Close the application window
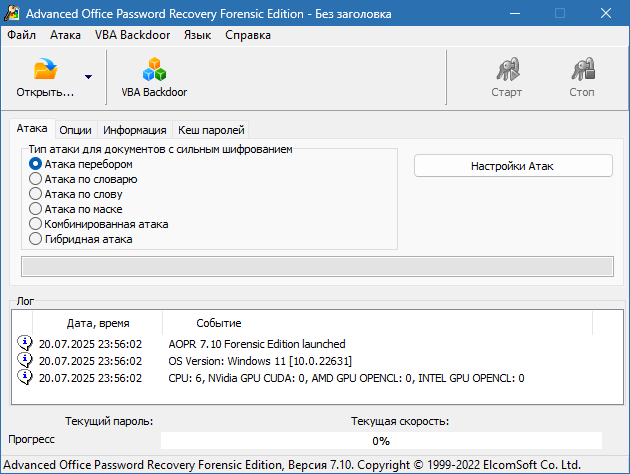 click(605, 13)
